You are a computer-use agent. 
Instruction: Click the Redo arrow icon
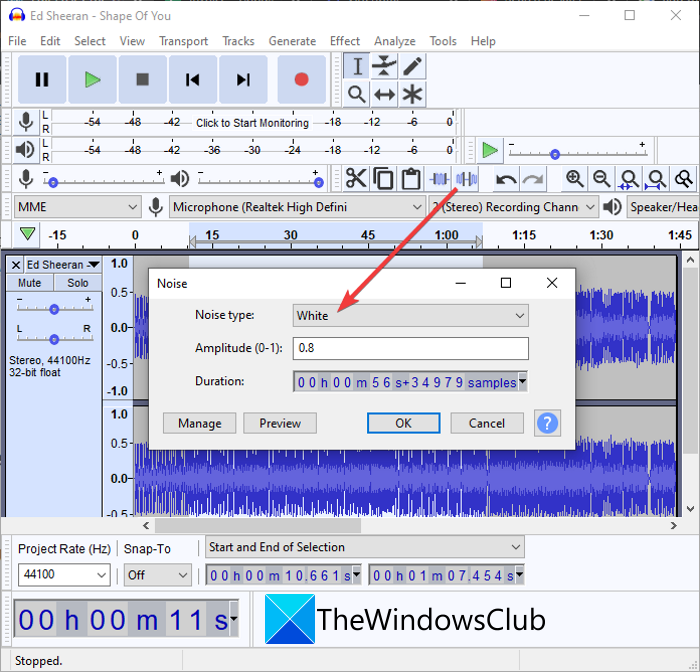533,179
